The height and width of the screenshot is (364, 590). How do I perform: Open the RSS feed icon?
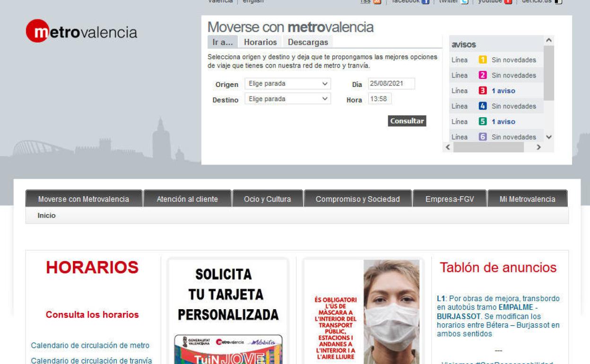coord(377,2)
